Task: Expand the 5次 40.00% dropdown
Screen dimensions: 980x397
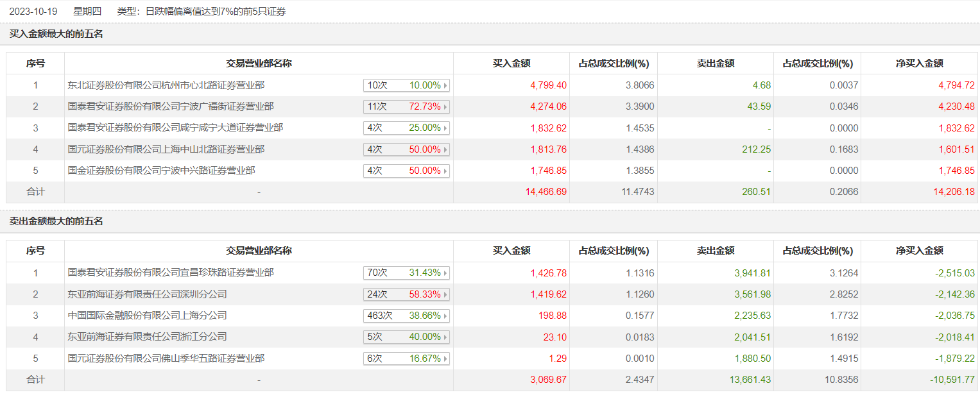Action: (406, 337)
